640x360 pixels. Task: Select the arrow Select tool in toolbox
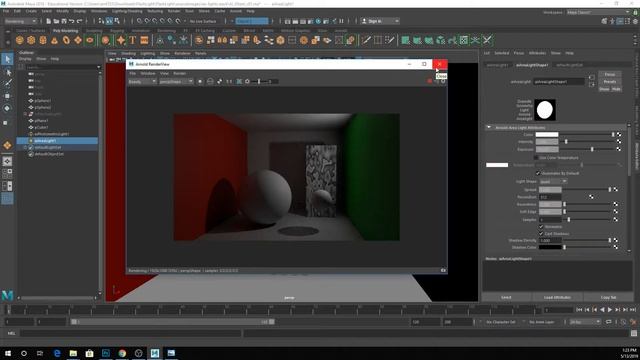pyautogui.click(x=7, y=59)
